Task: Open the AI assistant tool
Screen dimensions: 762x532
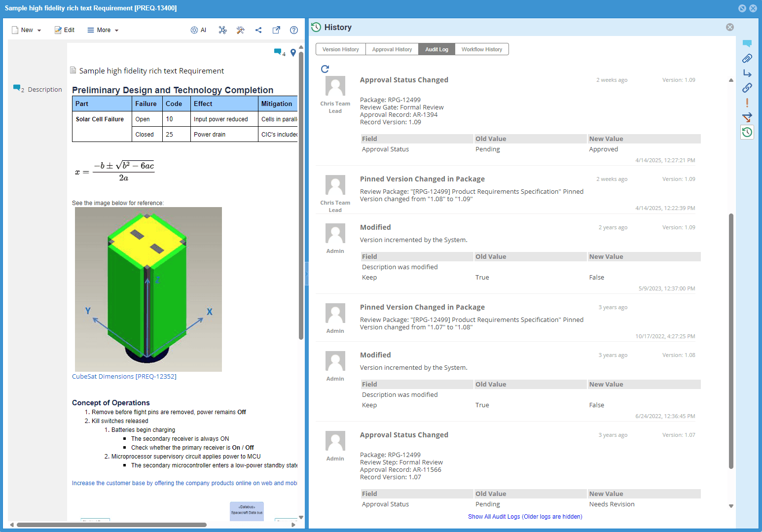Action: (198, 30)
